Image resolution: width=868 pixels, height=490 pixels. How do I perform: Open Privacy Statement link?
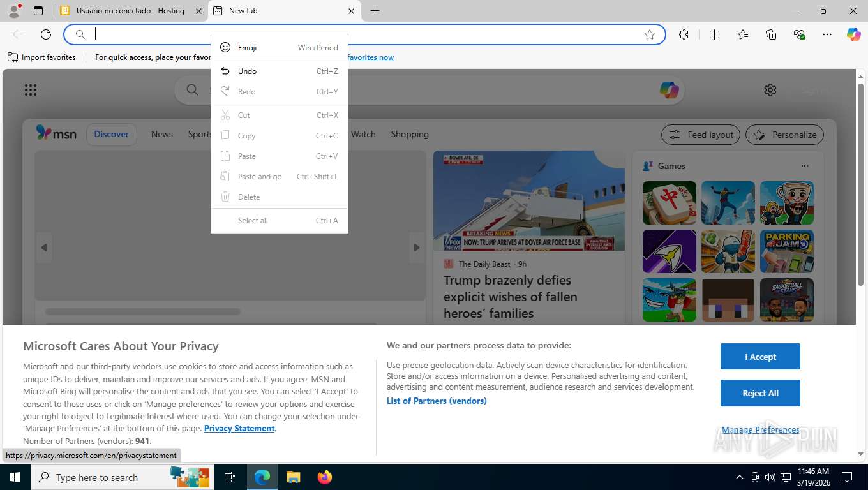239,429
